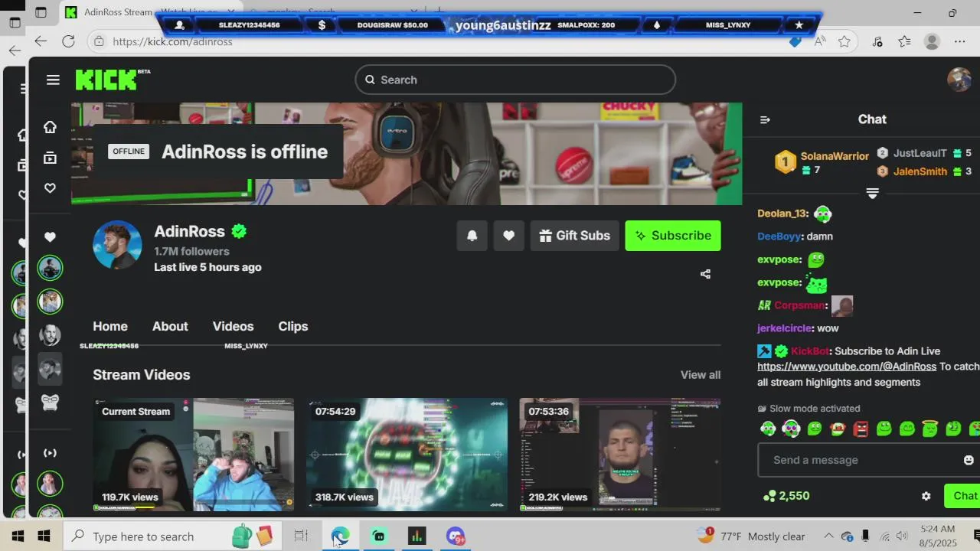Viewport: 980px width, 551px height.
Task: View all stream videos
Action: [701, 375]
